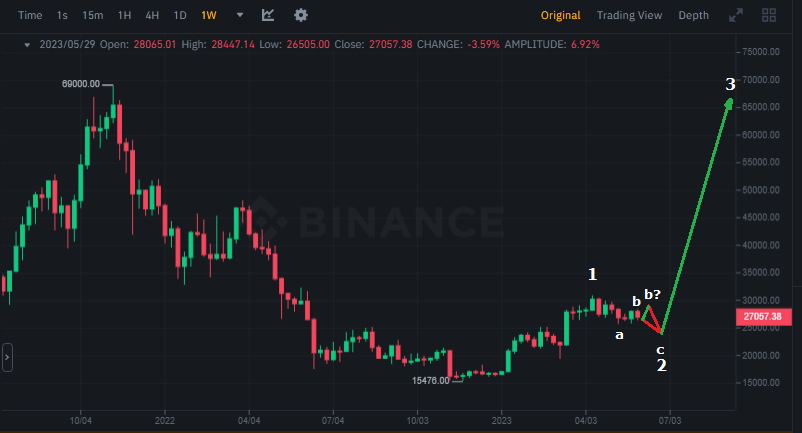Expand chart to fullscreen

(x=736, y=15)
